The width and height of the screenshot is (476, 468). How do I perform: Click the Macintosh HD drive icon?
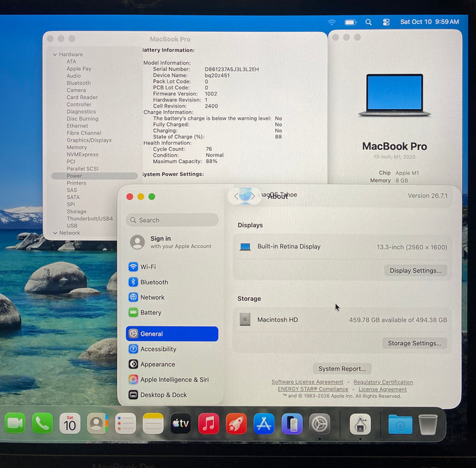coord(245,320)
